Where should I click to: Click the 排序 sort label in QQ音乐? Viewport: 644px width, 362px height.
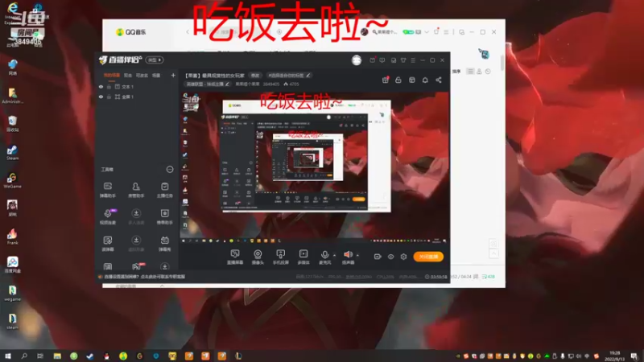[x=456, y=72]
